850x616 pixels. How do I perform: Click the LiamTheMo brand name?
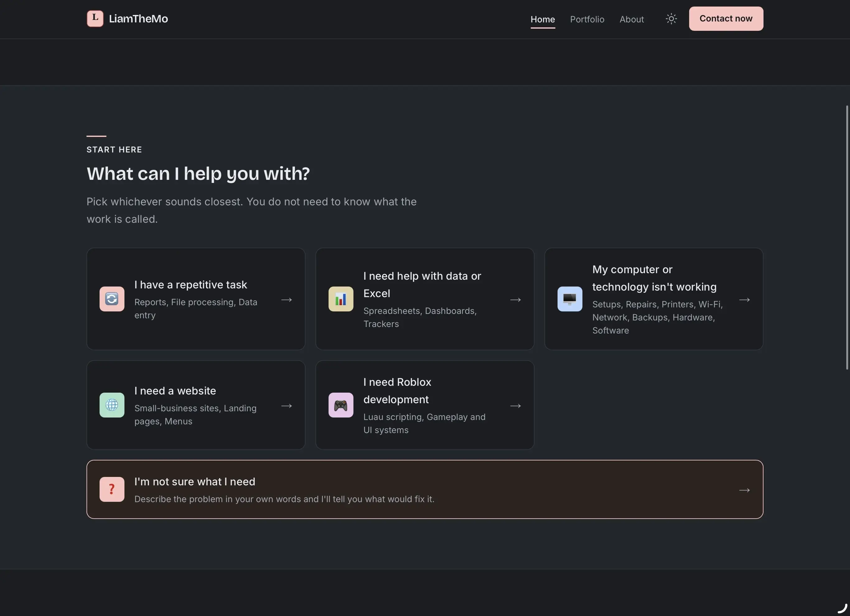[x=138, y=19]
